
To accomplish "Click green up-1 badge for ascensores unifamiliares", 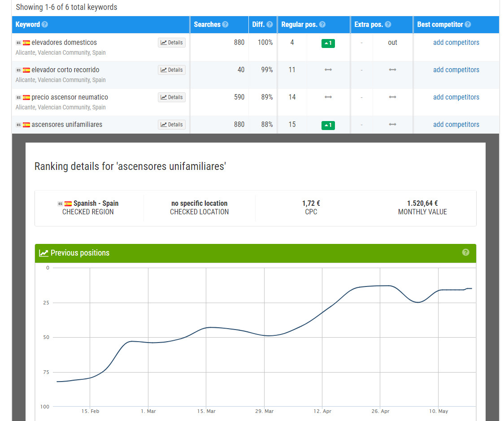I will pos(328,126).
